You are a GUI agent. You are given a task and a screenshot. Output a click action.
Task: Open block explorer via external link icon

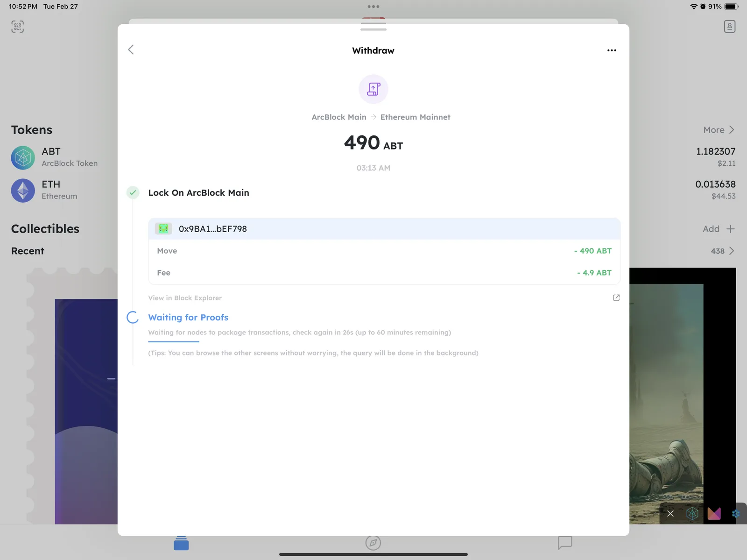tap(616, 298)
